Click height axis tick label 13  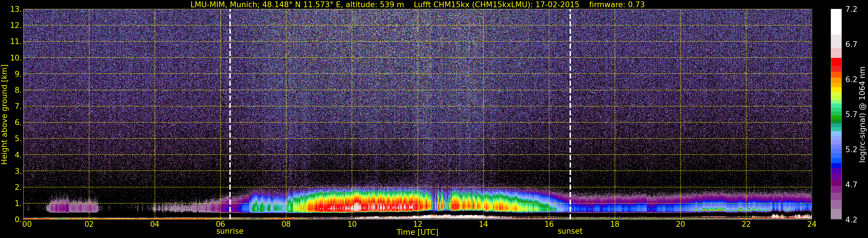point(16,9)
